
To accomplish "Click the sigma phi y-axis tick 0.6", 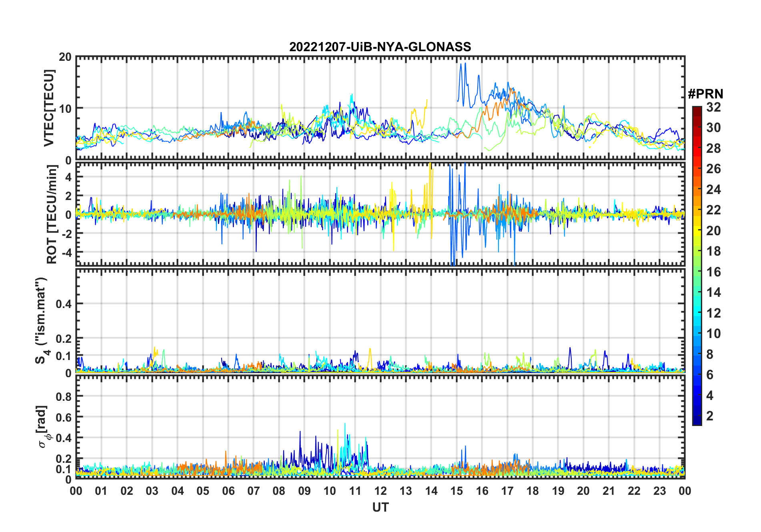I will pos(64,417).
